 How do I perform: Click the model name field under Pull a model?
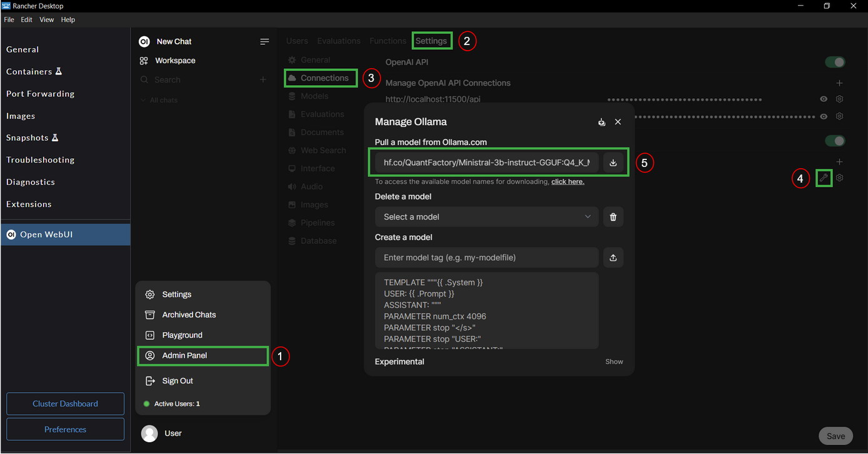pos(487,163)
